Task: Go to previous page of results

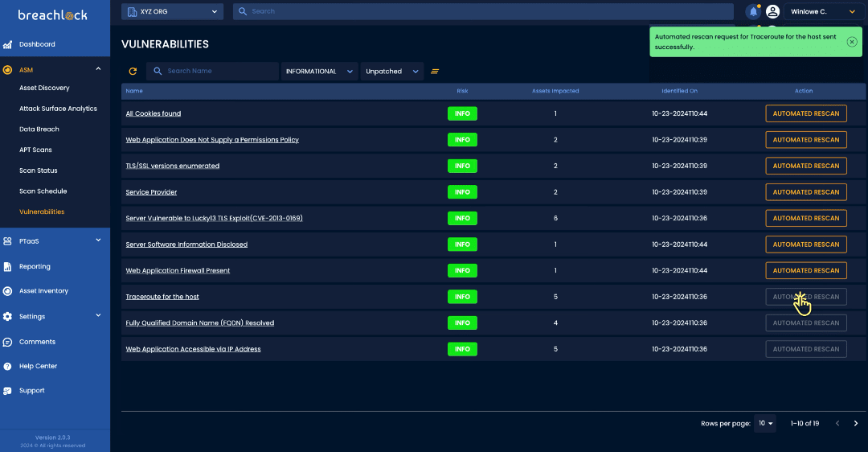Action: coord(837,423)
